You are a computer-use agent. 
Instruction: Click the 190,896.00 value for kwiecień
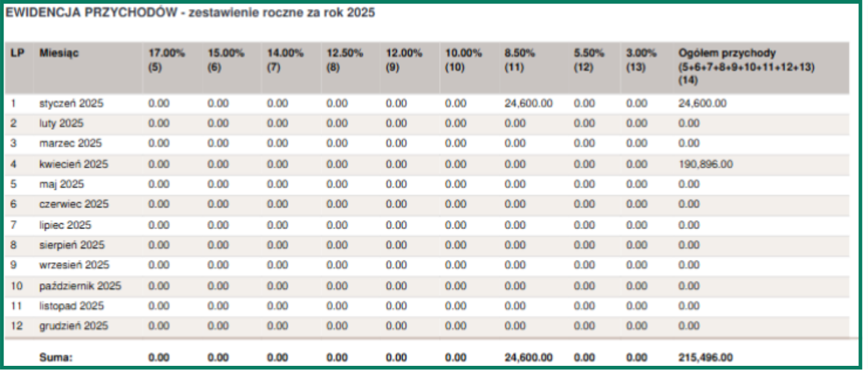click(x=706, y=164)
